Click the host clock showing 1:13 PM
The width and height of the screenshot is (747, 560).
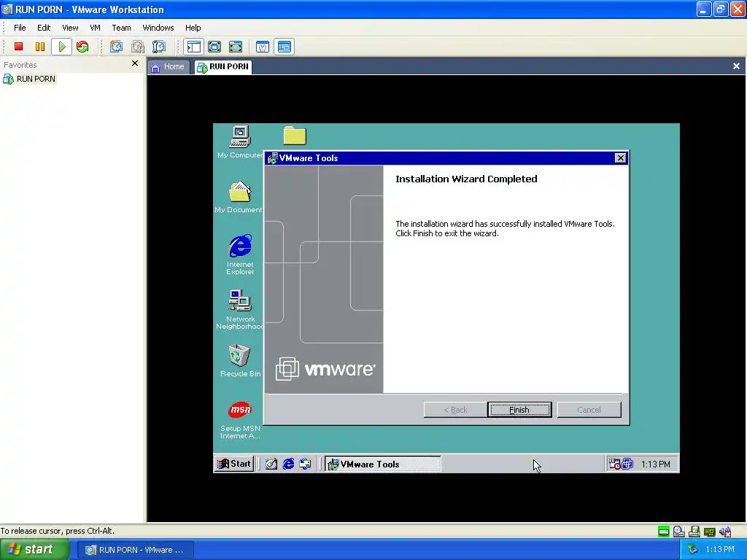[x=720, y=550]
